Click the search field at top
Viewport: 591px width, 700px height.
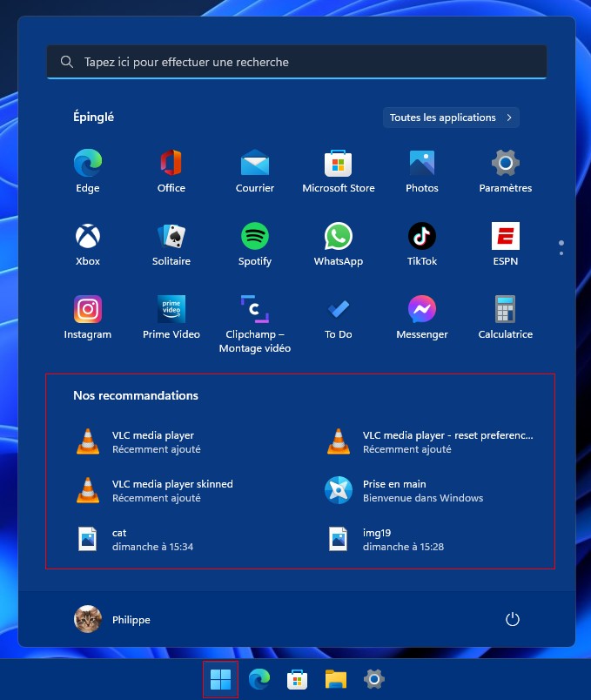click(x=296, y=63)
